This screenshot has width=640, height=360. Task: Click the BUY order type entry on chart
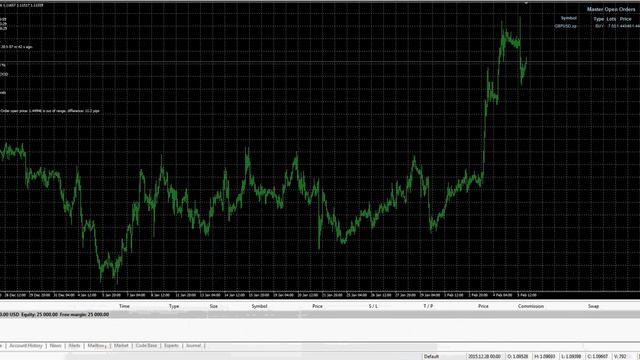[599, 26]
